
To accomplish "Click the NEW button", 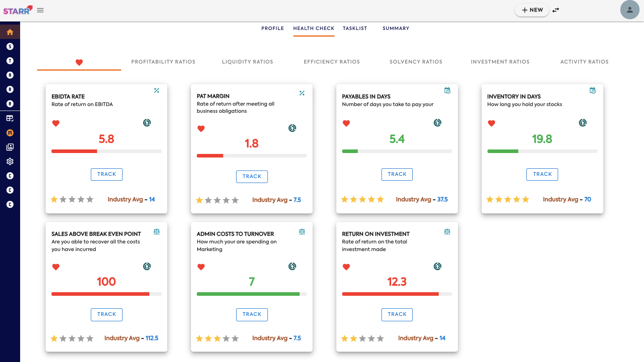I will [x=532, y=10].
